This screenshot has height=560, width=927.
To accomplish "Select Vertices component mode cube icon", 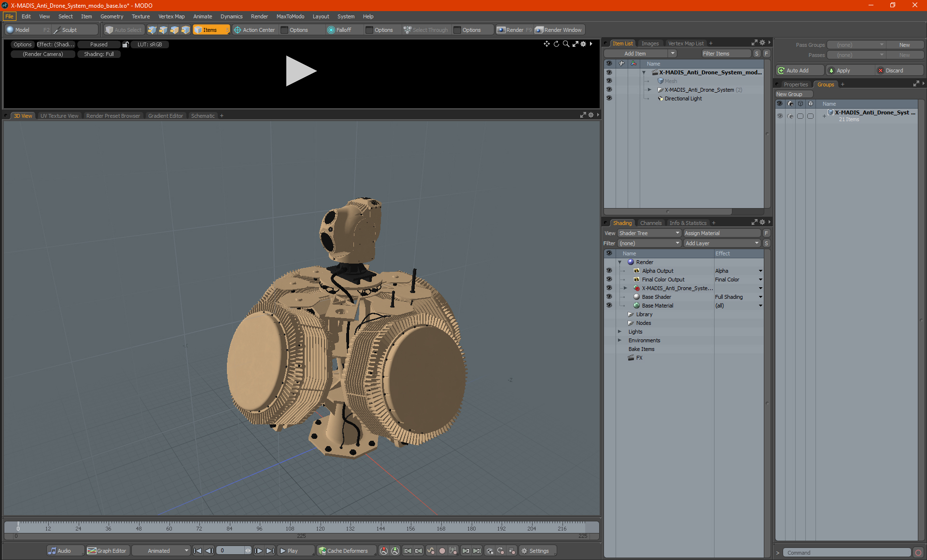I will (x=152, y=30).
